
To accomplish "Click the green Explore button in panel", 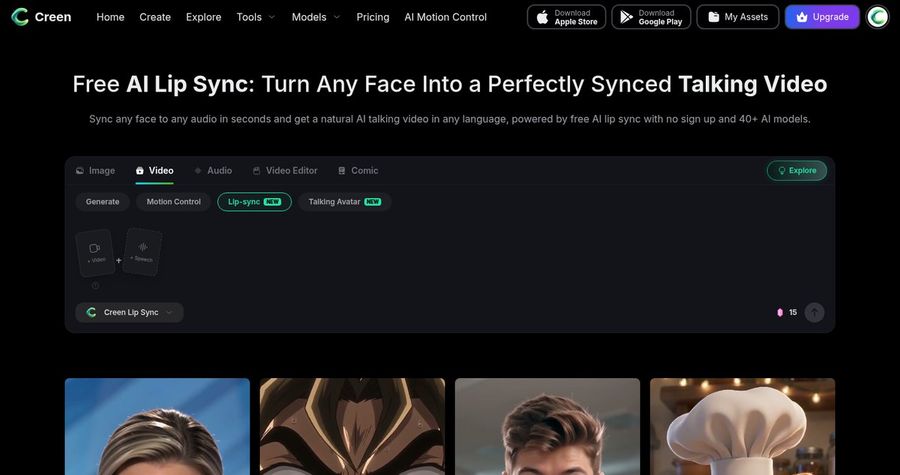I will coord(797,170).
